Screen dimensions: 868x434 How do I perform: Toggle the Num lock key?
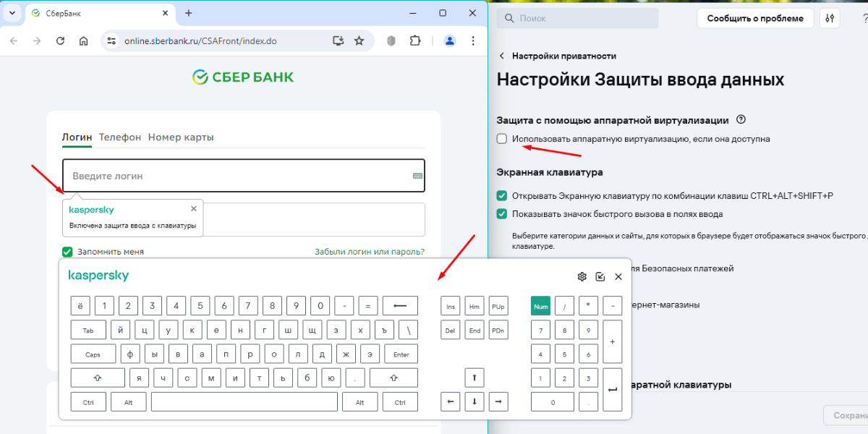(540, 306)
